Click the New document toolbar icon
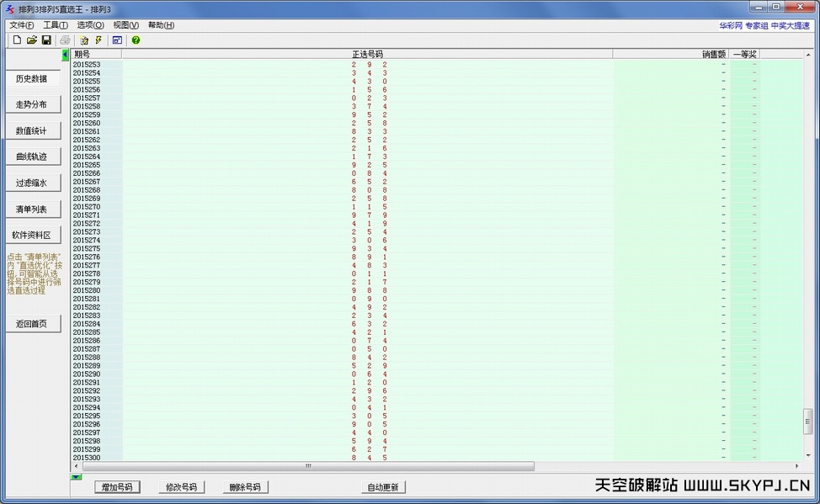This screenshot has width=820, height=504. point(17,40)
